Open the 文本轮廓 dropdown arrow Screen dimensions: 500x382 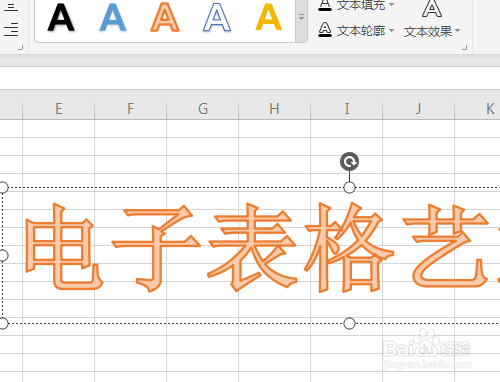(392, 31)
